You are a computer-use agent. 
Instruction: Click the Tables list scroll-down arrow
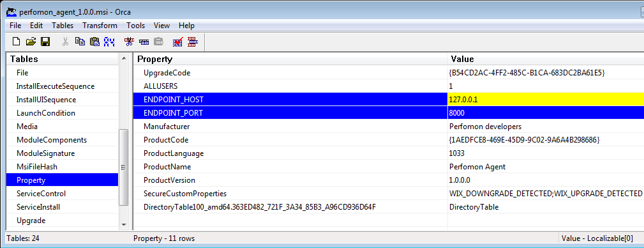click(124, 224)
